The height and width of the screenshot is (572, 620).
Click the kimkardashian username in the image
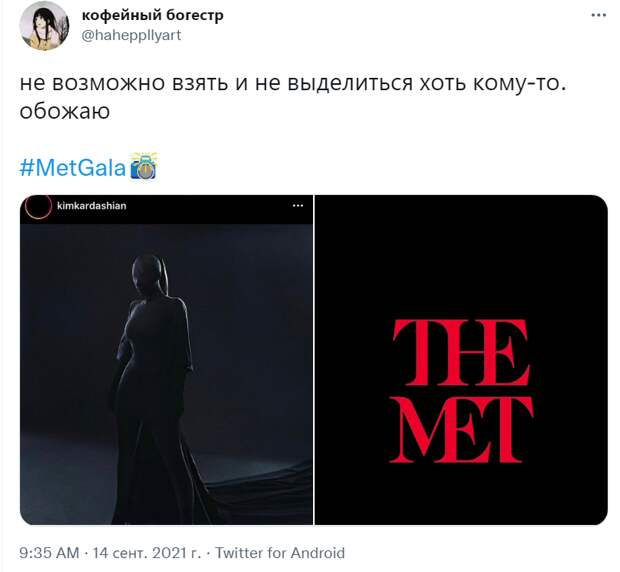92,206
